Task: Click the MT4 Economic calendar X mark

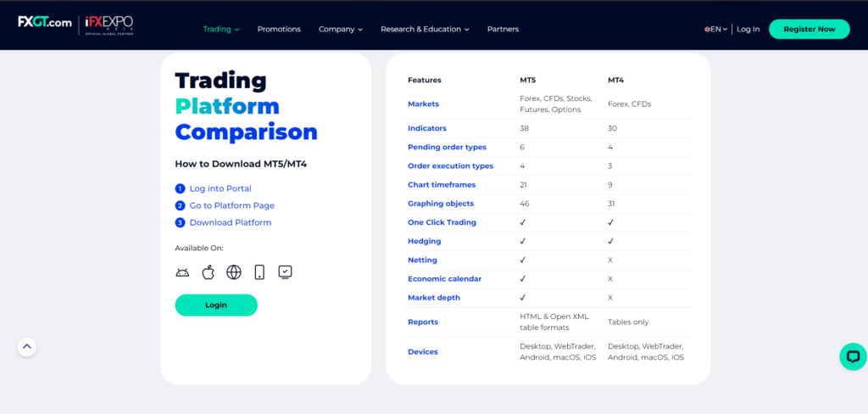Action: (x=610, y=279)
